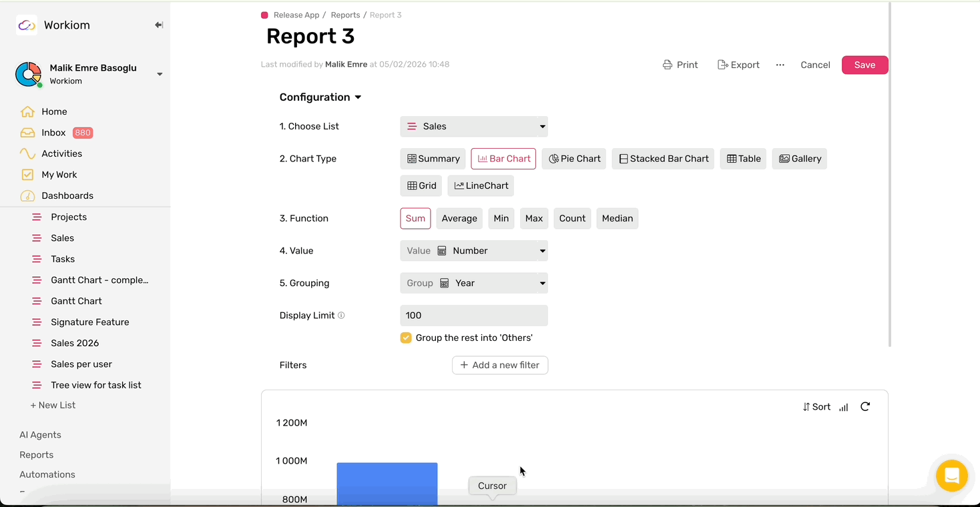Collapse the Configuration section

click(x=320, y=97)
